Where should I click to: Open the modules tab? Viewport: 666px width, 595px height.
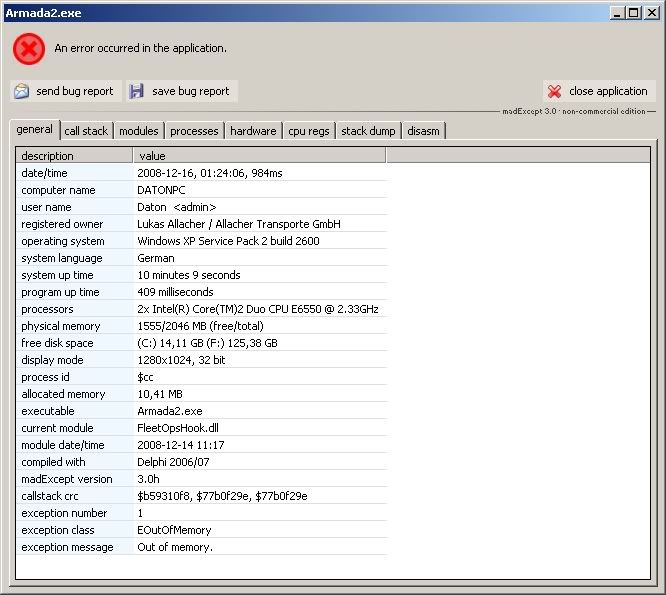(138, 131)
